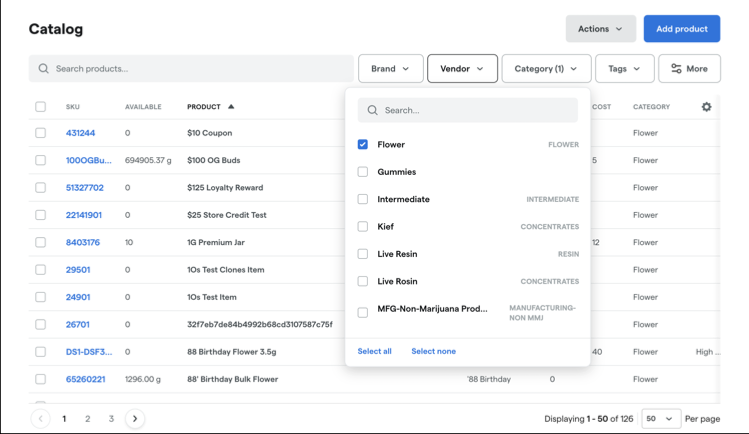Expand the Brand filter dropdown

tap(391, 69)
